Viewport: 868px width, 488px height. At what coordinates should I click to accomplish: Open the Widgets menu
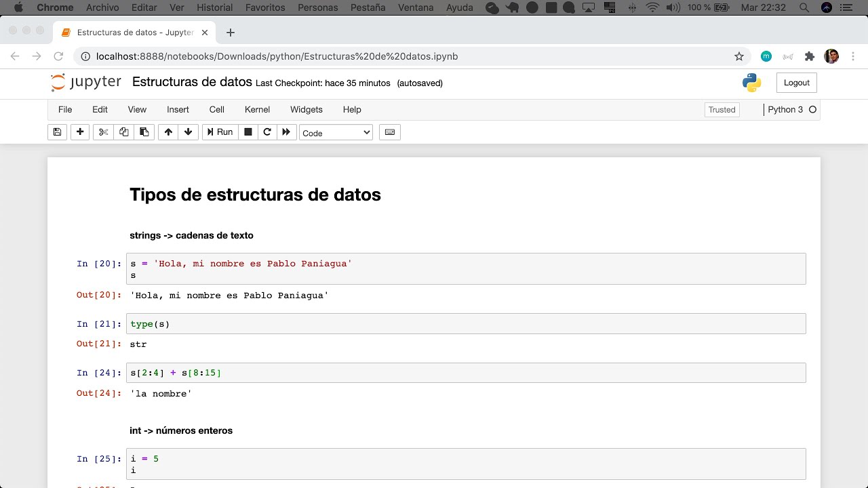307,109
